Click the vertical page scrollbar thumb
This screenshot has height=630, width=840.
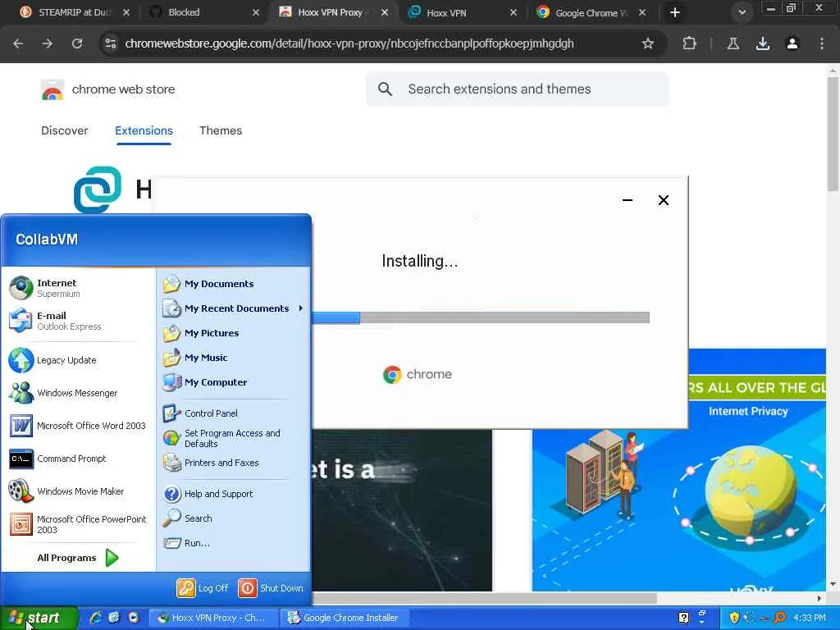[833, 134]
